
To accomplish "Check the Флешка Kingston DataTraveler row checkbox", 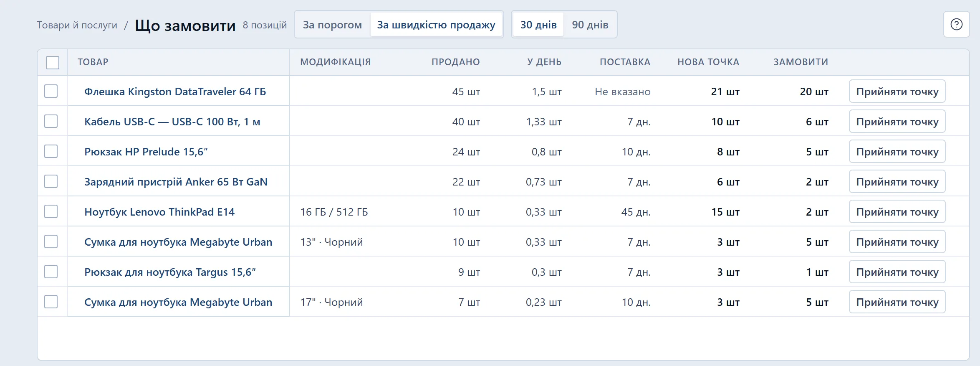I will (51, 91).
